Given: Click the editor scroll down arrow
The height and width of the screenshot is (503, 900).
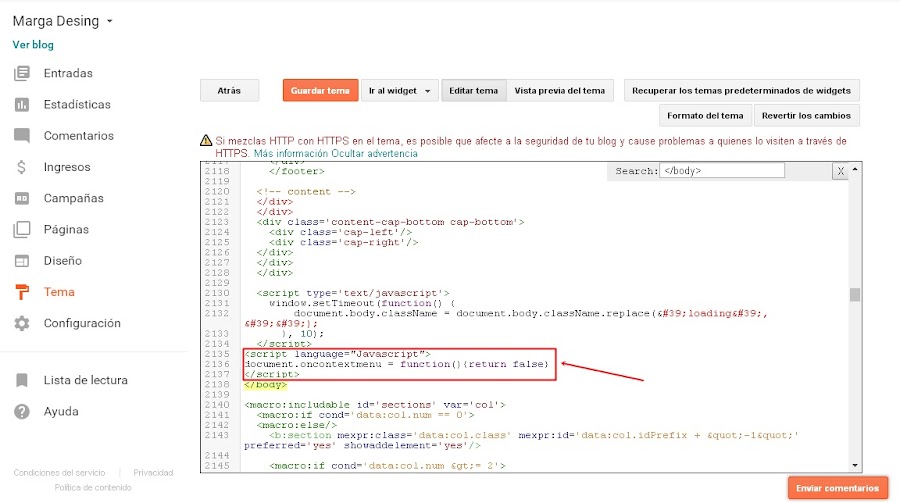Looking at the screenshot, I should [x=855, y=466].
